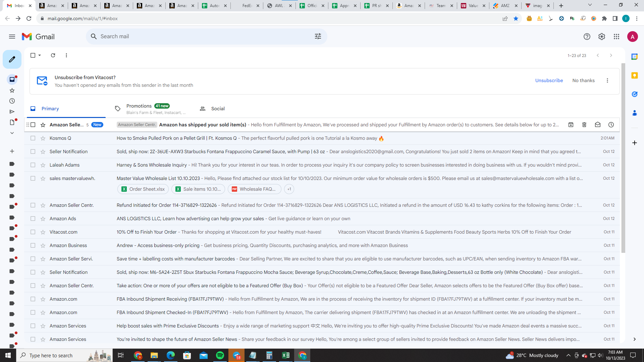The width and height of the screenshot is (644, 362).
Task: Go to next page of messages
Action: 611,55
